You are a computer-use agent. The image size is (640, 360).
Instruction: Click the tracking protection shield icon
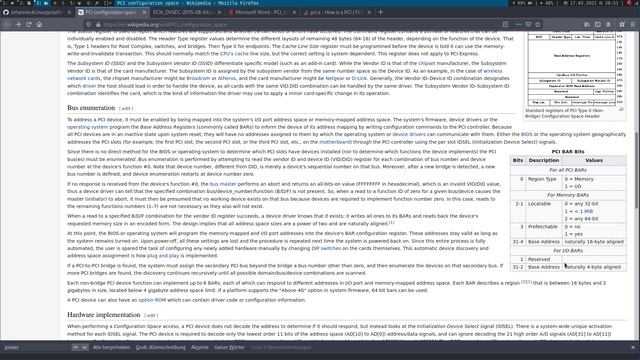[x=89, y=24]
